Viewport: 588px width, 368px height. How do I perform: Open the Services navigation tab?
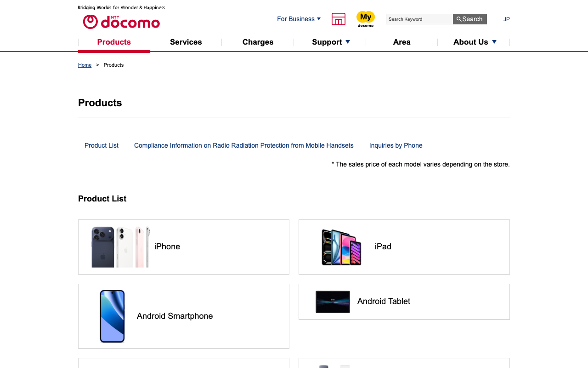tap(186, 42)
